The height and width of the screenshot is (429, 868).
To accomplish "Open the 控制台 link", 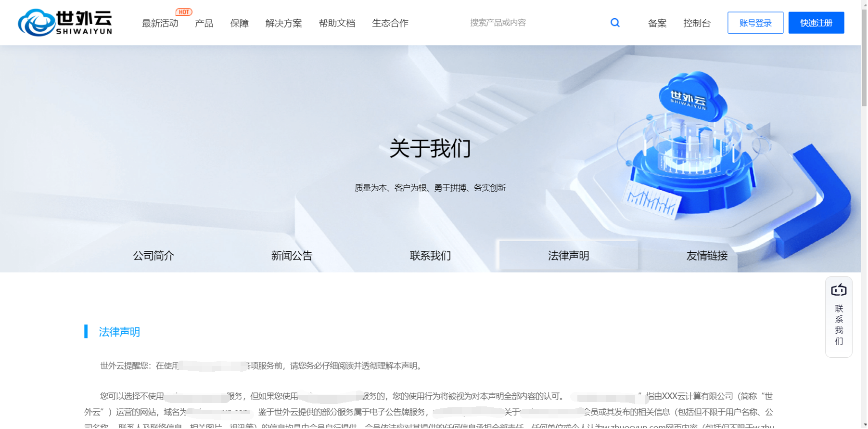I will tap(698, 23).
